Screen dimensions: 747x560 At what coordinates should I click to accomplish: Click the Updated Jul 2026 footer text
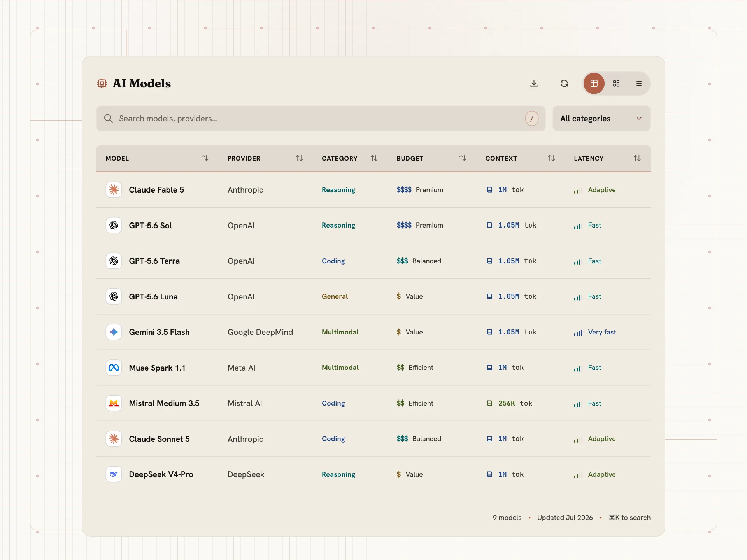pos(565,518)
